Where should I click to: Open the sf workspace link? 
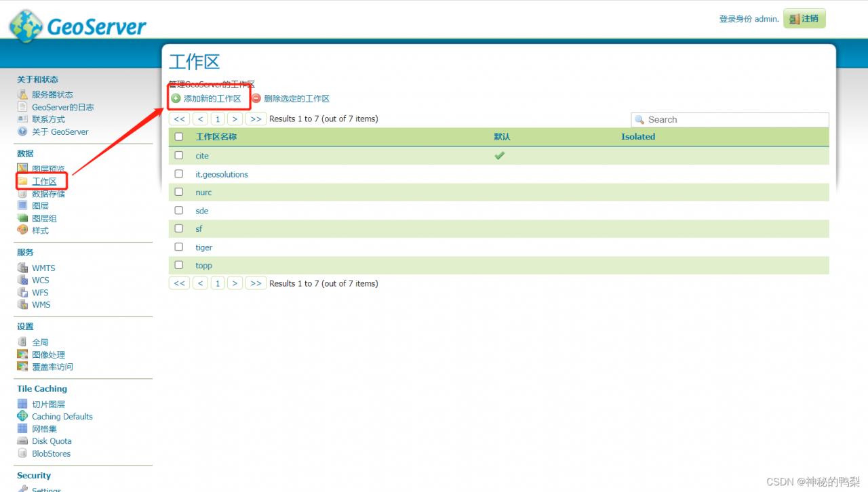[x=199, y=229]
